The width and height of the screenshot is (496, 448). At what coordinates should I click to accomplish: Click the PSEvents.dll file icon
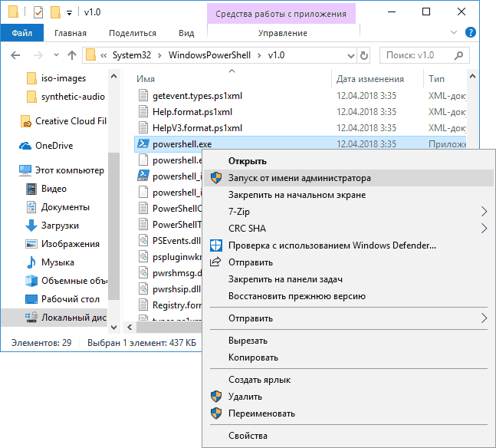click(143, 241)
